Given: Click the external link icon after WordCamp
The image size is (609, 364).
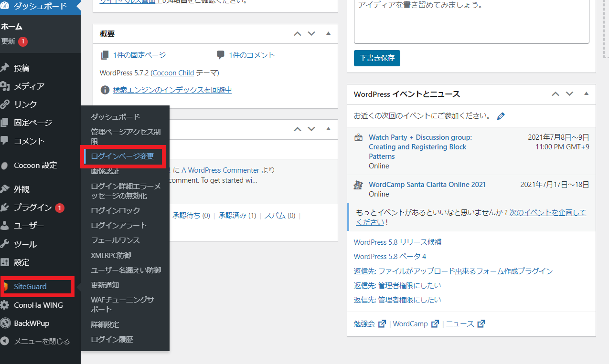Looking at the screenshot, I should point(435,324).
